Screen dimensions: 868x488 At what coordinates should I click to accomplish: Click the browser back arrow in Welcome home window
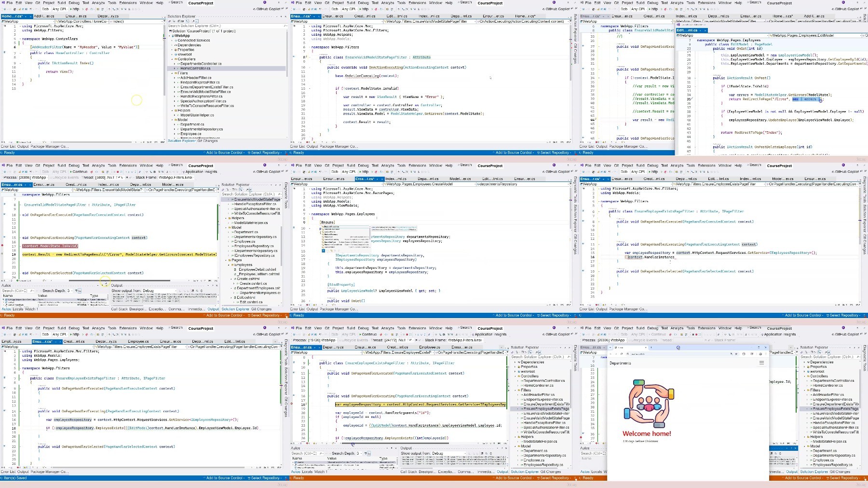pyautogui.click(x=610, y=354)
